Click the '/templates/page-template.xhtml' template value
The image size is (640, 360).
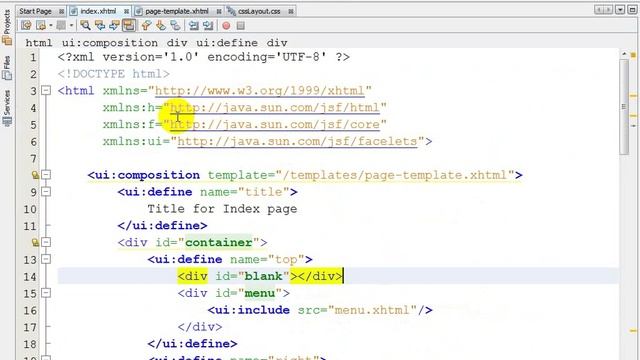click(x=394, y=175)
